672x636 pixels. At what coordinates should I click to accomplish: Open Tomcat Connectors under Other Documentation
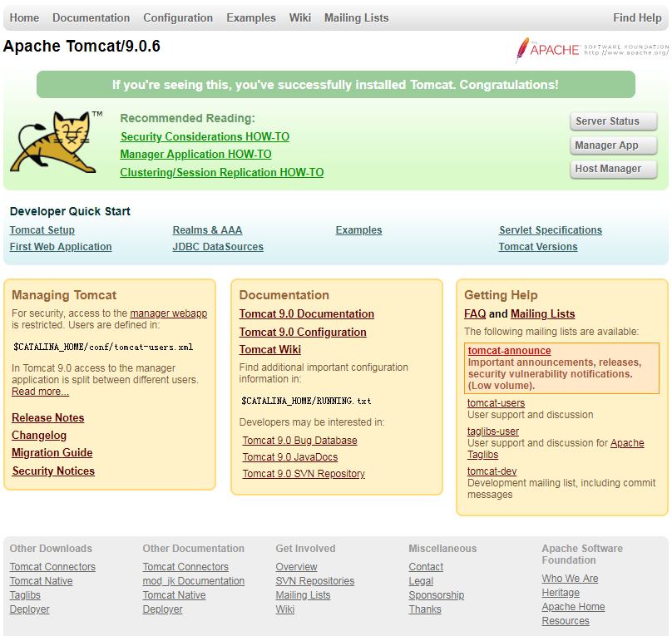pyautogui.click(x=185, y=567)
